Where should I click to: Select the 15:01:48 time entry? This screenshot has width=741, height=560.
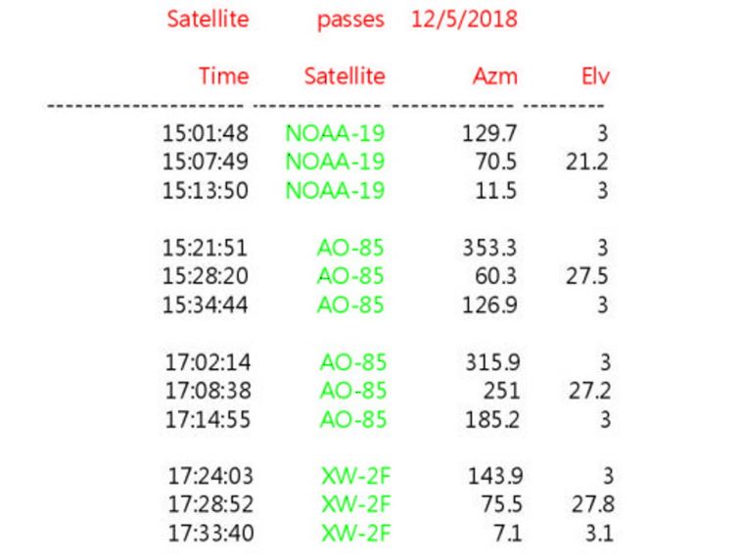click(205, 133)
